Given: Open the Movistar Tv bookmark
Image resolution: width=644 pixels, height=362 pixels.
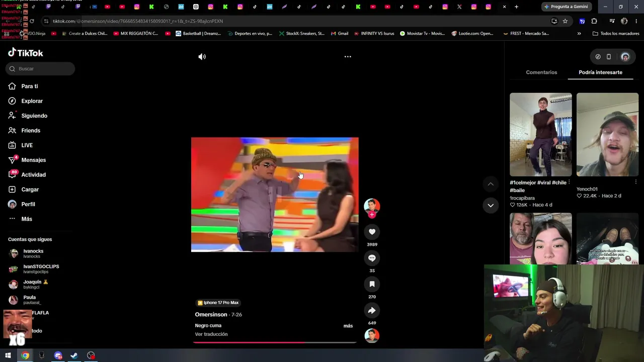Looking at the screenshot, I should coord(422,34).
